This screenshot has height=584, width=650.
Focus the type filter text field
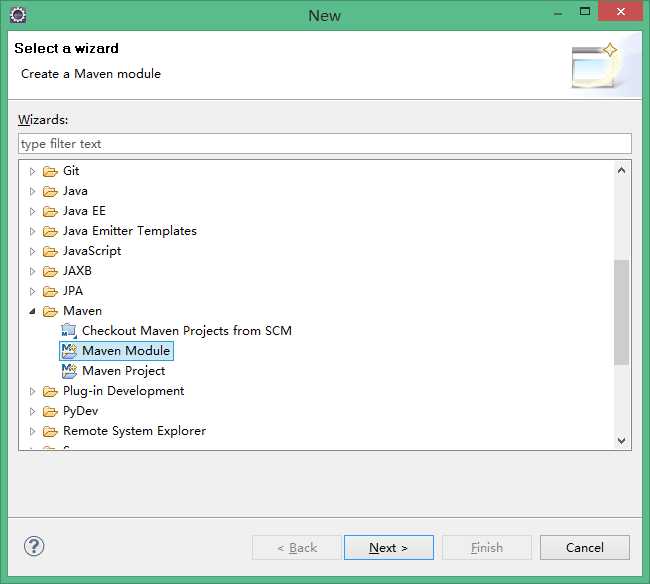pos(325,144)
